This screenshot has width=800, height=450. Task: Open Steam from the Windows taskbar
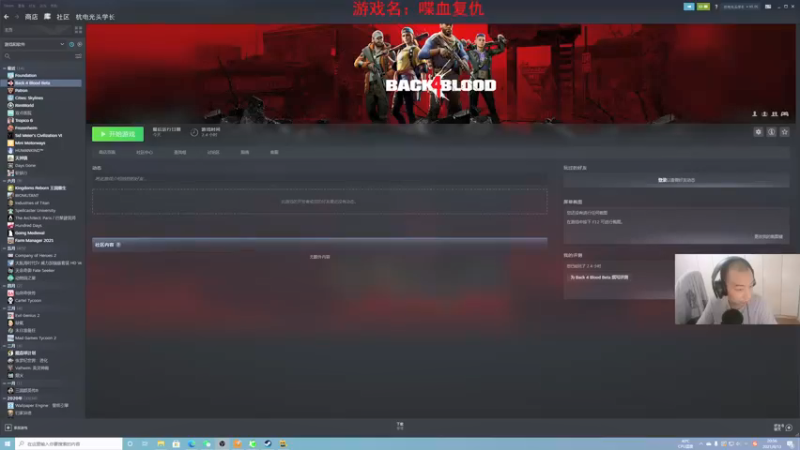[268, 444]
